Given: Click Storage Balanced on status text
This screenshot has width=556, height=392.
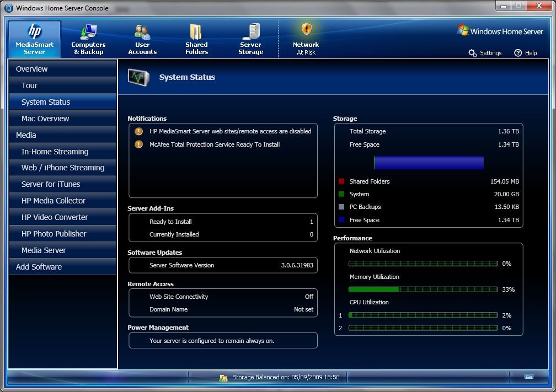Looking at the screenshot, I should pos(286,377).
